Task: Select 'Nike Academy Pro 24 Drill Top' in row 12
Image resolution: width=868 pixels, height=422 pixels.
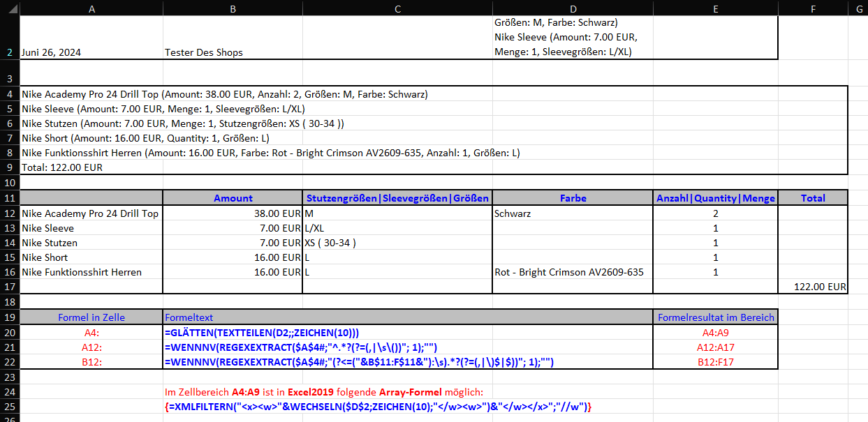Action: click(x=91, y=213)
